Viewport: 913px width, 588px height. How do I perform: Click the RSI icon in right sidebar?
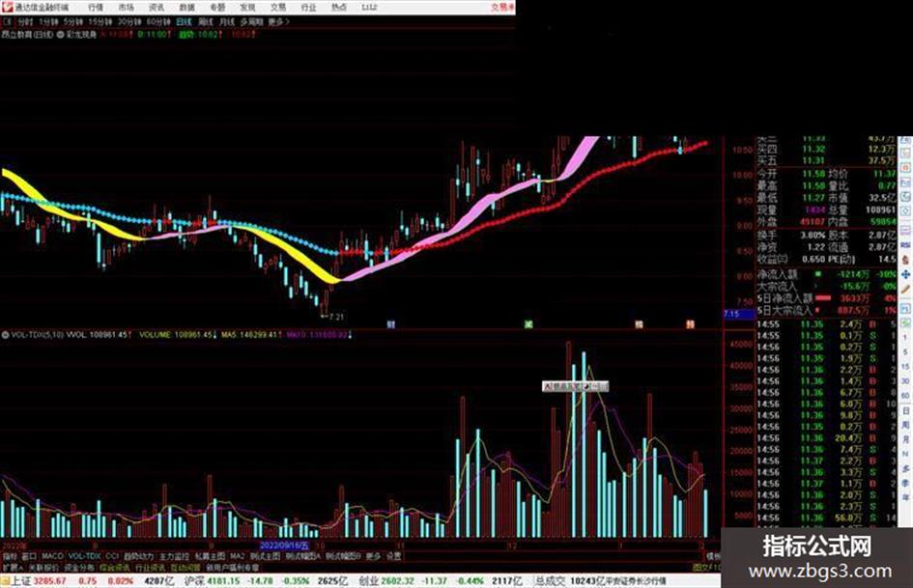(905, 245)
